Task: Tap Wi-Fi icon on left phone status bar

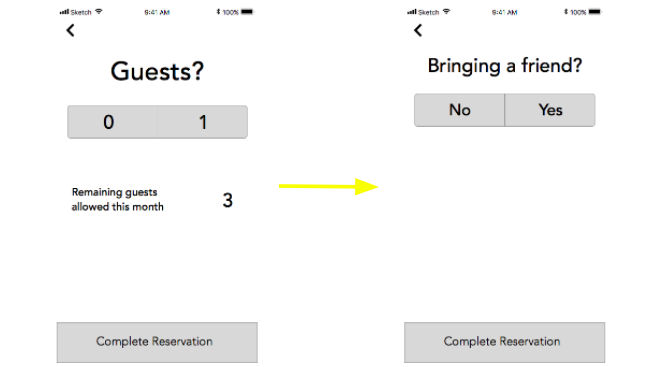Action: click(98, 12)
